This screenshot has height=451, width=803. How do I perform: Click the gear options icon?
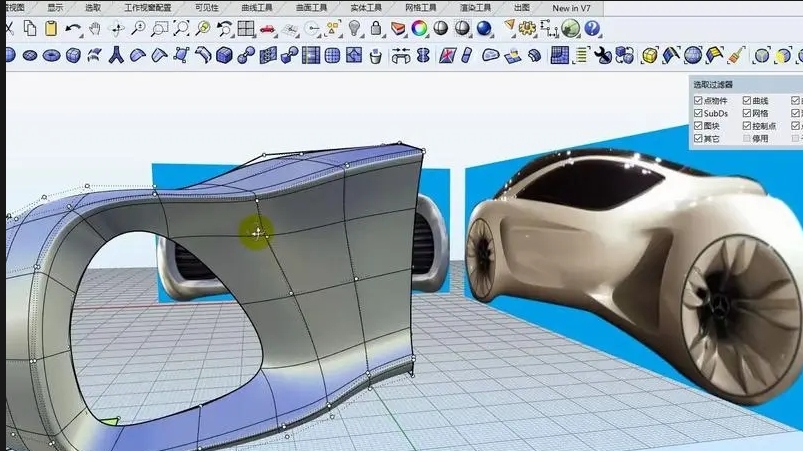coord(527,29)
